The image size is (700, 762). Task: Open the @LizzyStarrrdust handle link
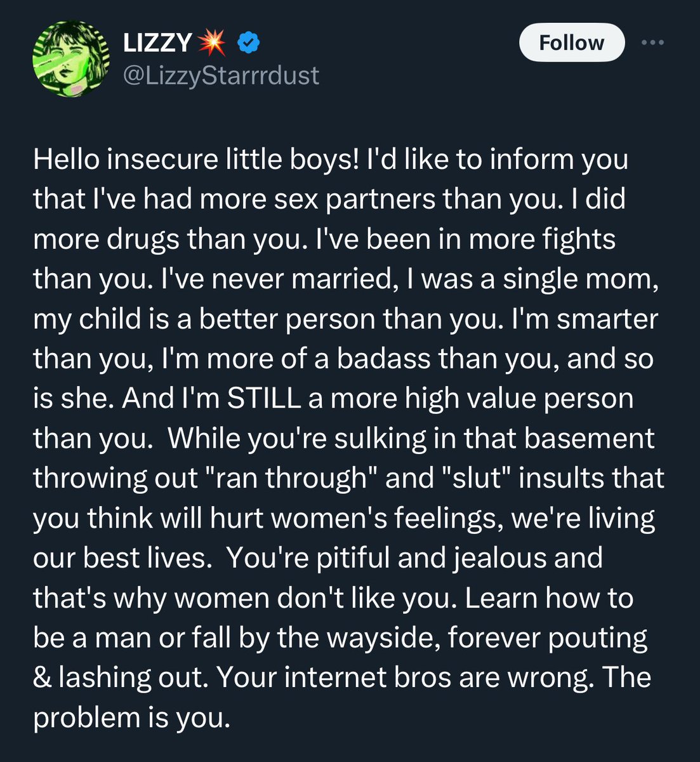coord(220,76)
